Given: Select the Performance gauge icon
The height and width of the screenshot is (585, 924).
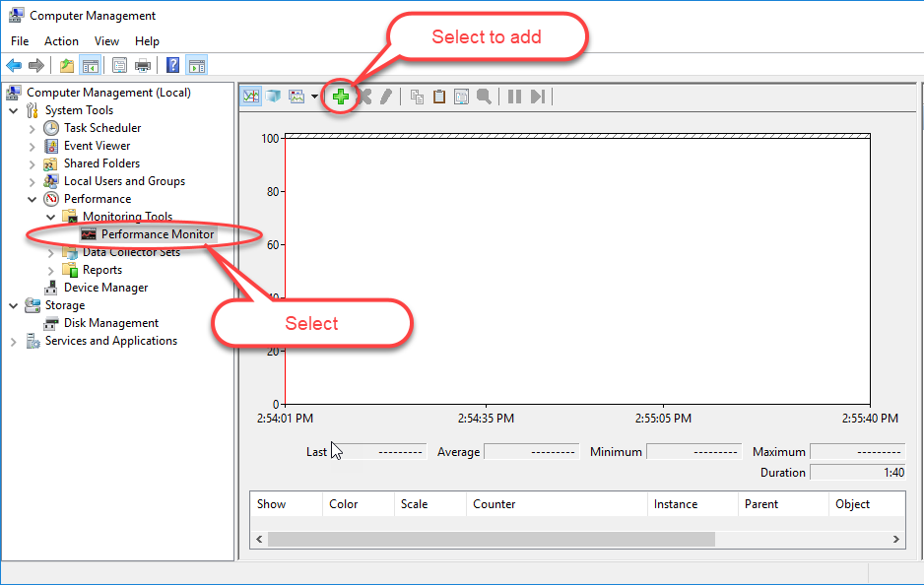Looking at the screenshot, I should [51, 199].
